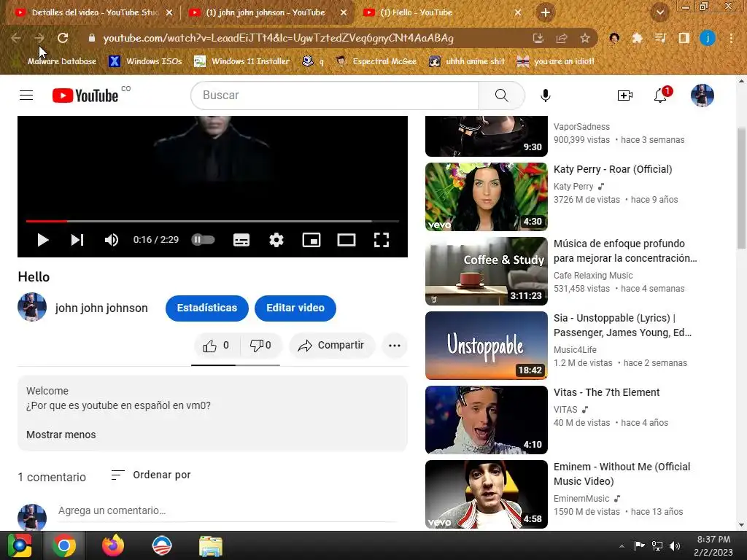Start voice search with the microphone
Screen dimensions: 747x560
click(x=546, y=96)
